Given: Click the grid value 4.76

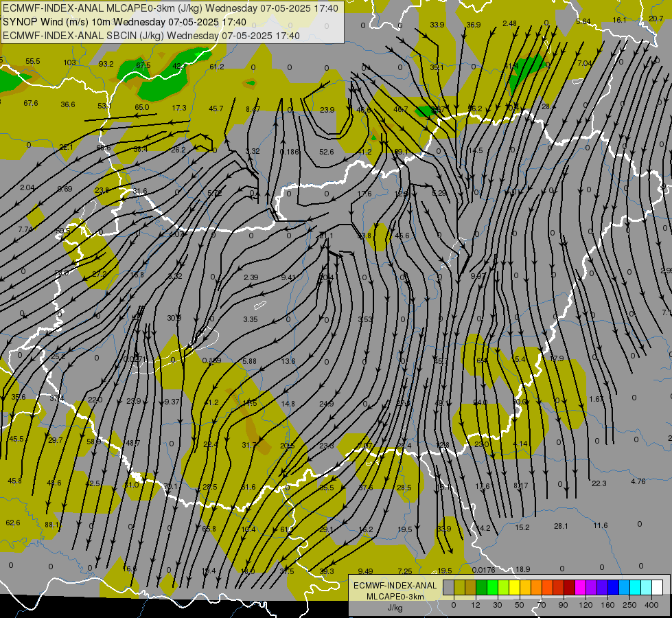Looking at the screenshot, I should click(x=638, y=481).
